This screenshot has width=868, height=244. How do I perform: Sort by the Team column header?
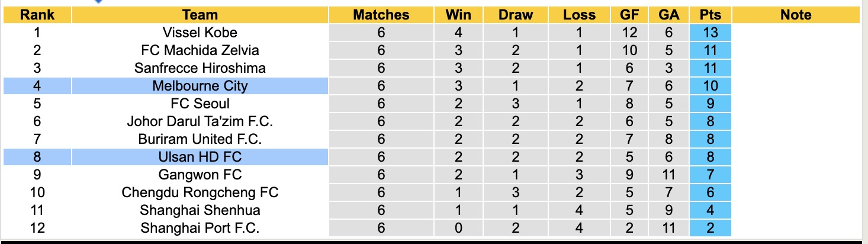point(200,15)
